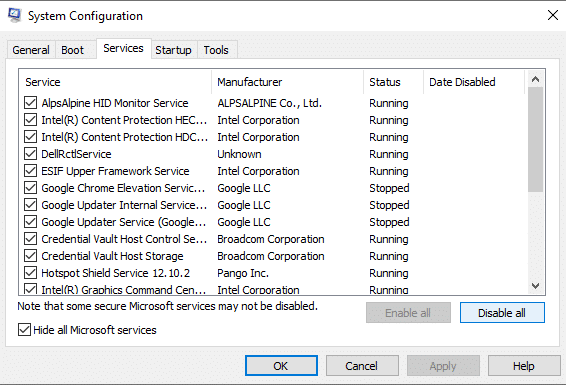Viewport: 566px width, 385px height.
Task: Toggle ESIF Upper Framework Service checkbox
Action: (30, 171)
